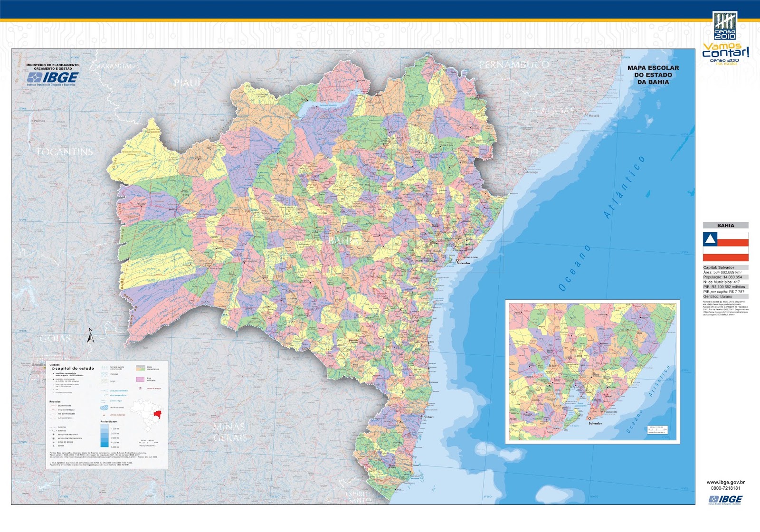The image size is (760, 532).
Task: Toggle the praias e marcos triangle marker
Action: [104, 415]
